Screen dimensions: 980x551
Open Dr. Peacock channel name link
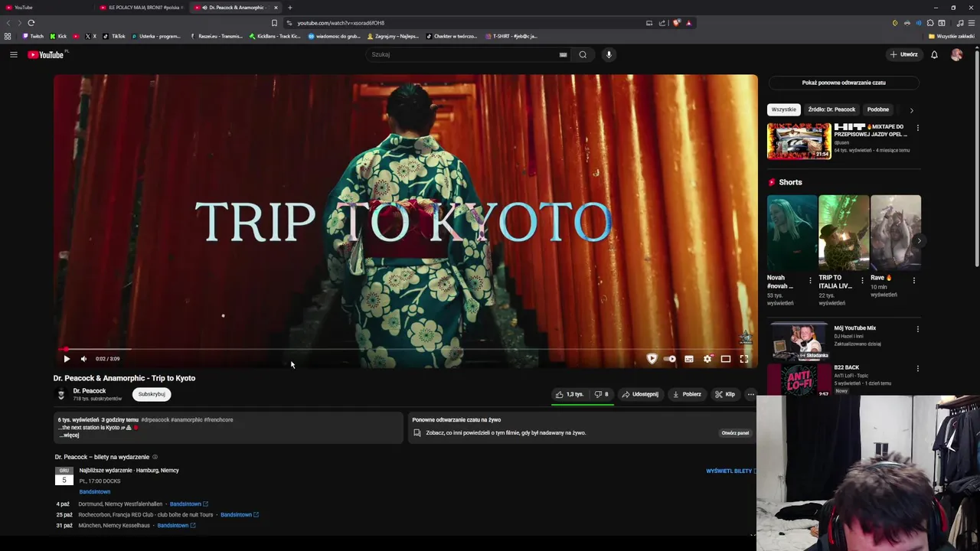90,391
